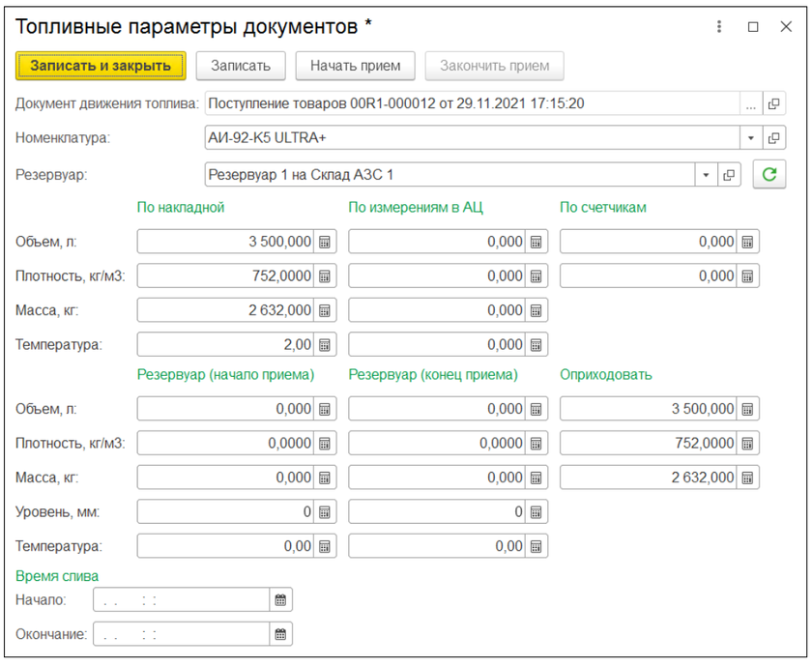This screenshot has height=666, width=812.
Task: Open calculator for Уровень конец приема
Action: 536,511
